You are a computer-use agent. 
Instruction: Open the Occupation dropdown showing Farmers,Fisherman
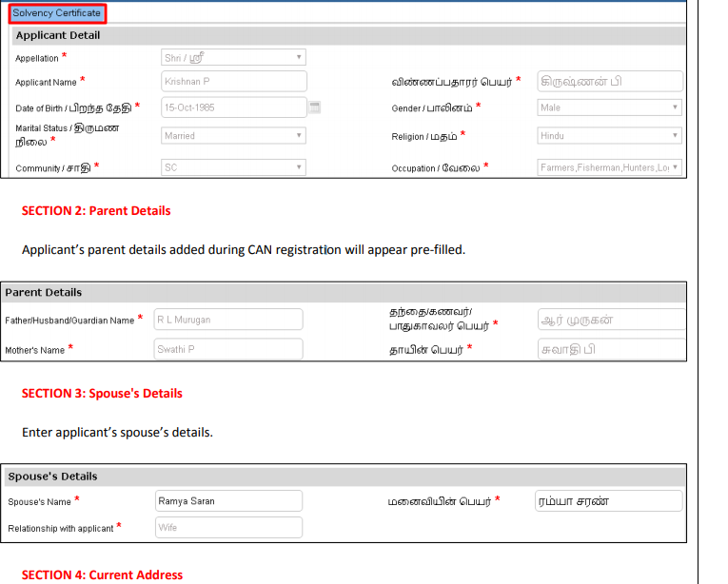pyautogui.click(x=609, y=167)
